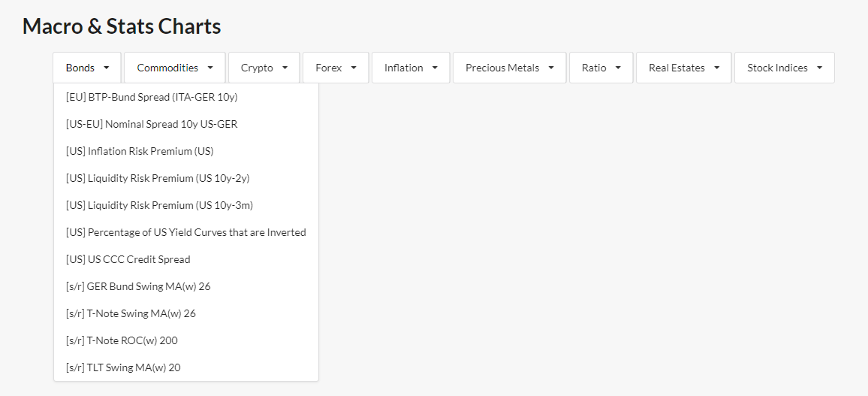Open the Real Estates dropdown
Image resolution: width=868 pixels, height=396 pixels.
coord(683,68)
